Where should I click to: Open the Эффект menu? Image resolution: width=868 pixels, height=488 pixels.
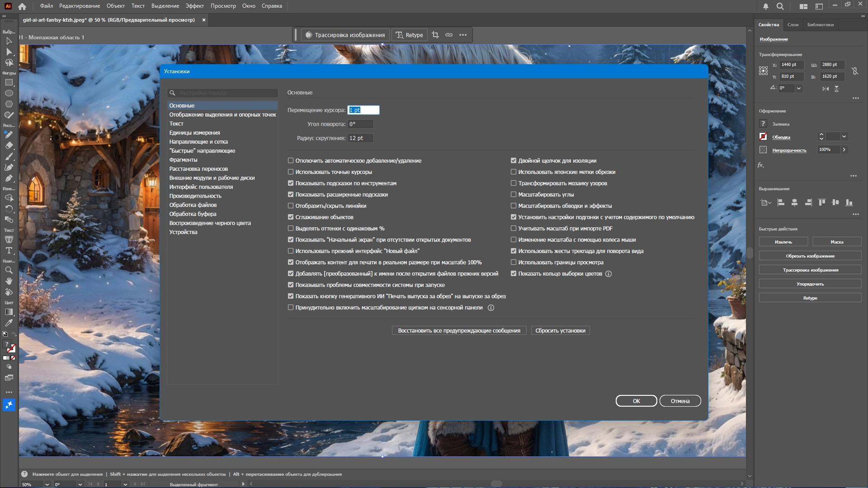tap(194, 6)
